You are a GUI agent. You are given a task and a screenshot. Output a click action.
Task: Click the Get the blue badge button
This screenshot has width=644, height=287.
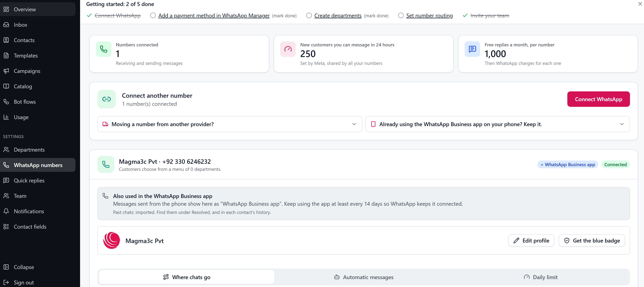coord(592,240)
